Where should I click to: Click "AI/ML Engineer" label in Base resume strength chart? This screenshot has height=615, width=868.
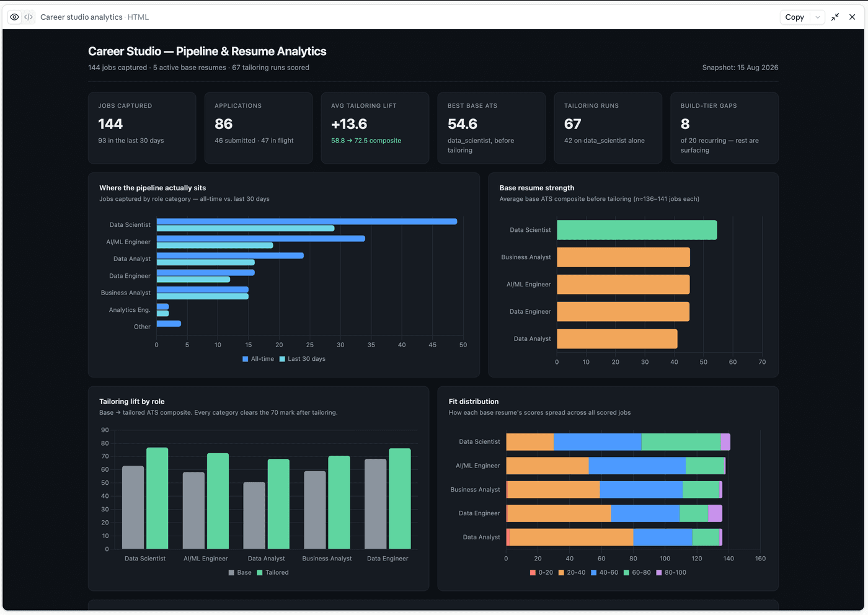coord(529,285)
